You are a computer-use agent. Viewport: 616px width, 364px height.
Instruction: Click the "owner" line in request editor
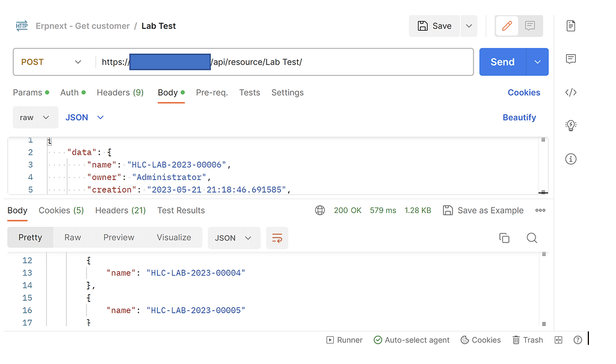point(149,177)
